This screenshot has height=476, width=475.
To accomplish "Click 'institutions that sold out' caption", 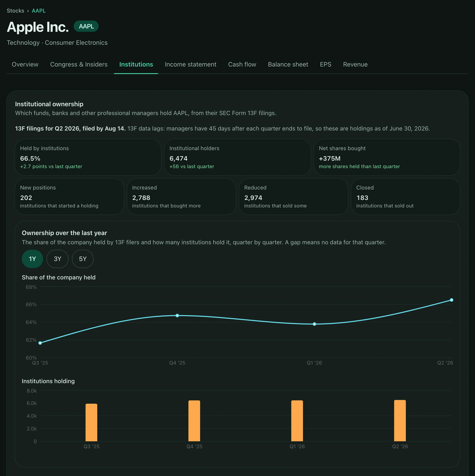I will [385, 206].
